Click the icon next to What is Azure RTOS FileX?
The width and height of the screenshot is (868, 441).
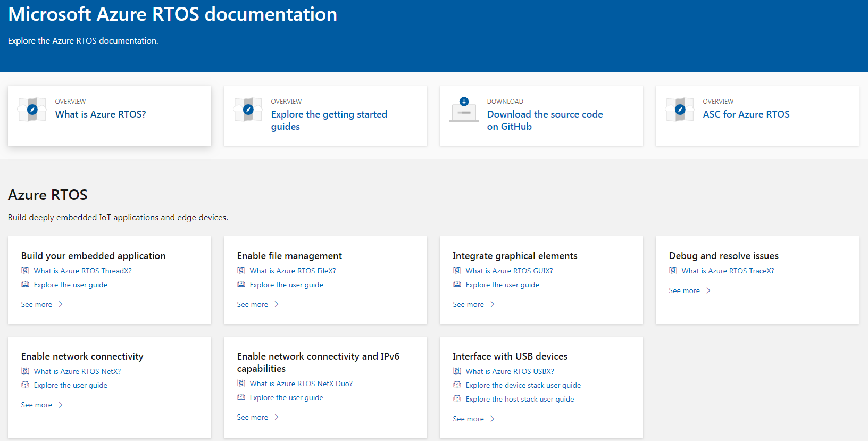(241, 270)
